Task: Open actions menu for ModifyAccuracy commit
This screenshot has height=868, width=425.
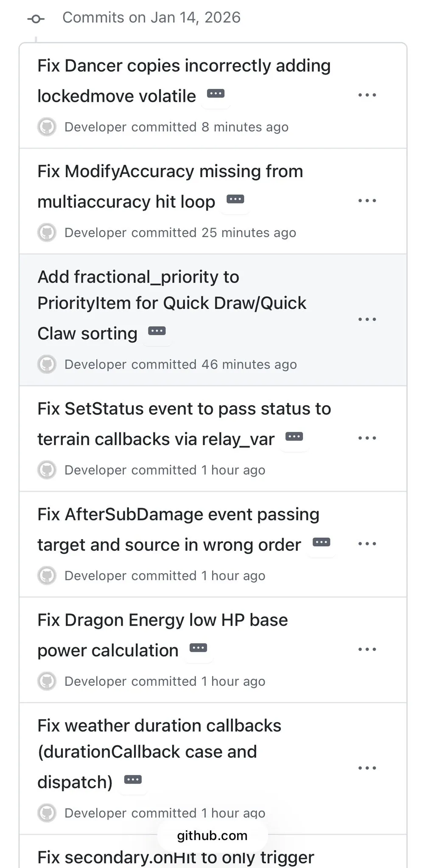Action: coord(367,200)
